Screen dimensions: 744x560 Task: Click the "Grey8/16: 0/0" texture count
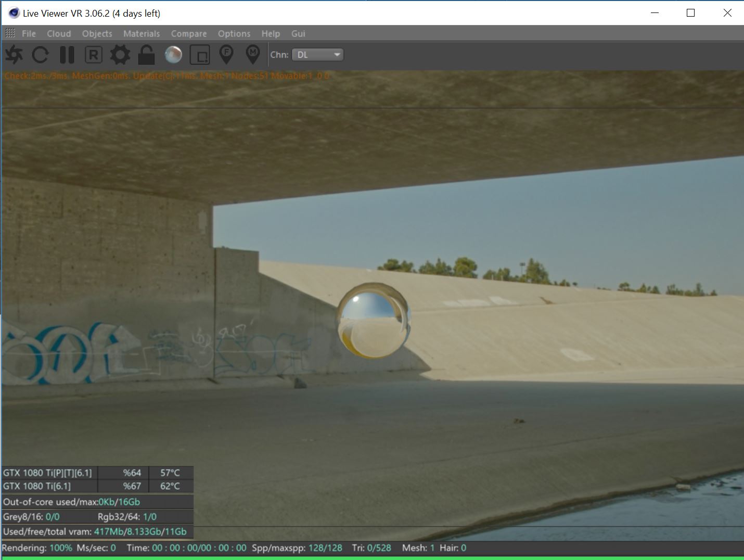pyautogui.click(x=31, y=517)
